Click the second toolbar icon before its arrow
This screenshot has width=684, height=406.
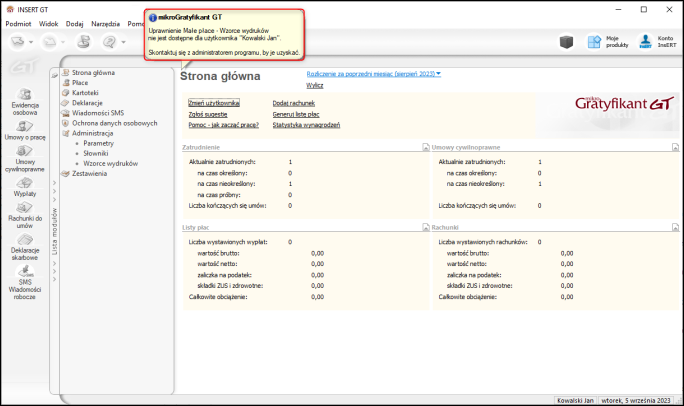(50, 42)
